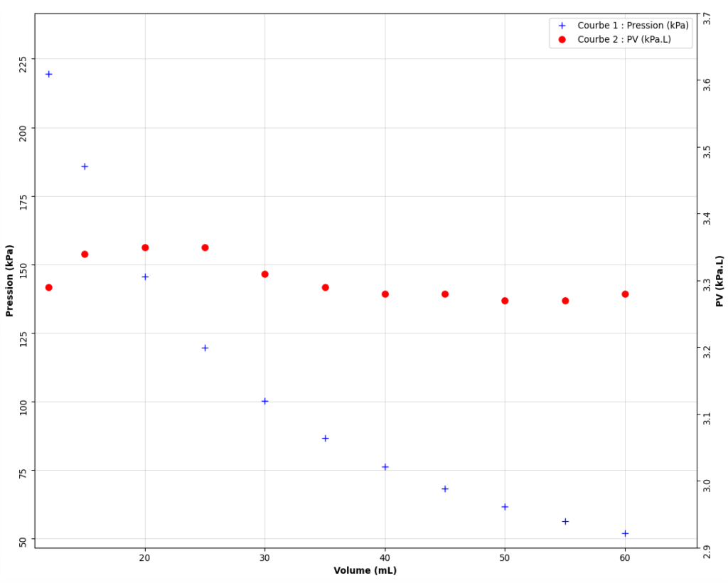Click the right axis tick label 3.5
Viewport: 728px width, 583px height.
point(707,152)
